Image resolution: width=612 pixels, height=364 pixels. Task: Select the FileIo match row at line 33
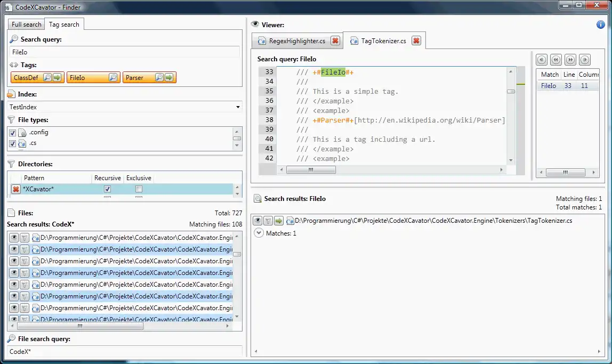pyautogui.click(x=568, y=86)
